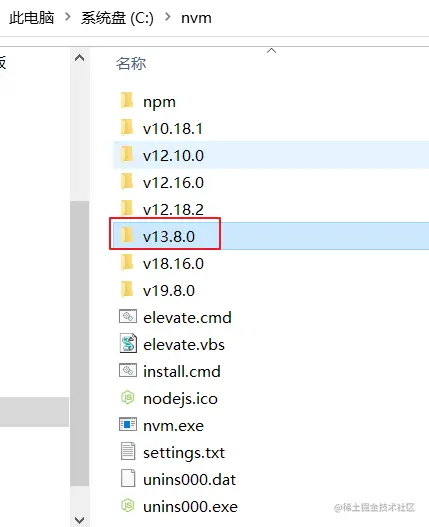Select the folder name v12.16.0

pos(173,183)
